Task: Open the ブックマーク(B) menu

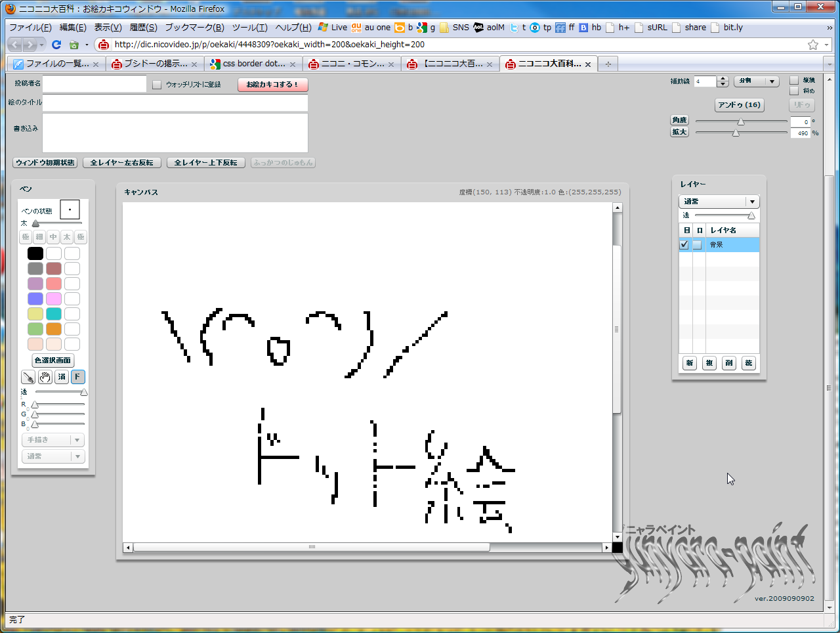Action: pos(194,28)
